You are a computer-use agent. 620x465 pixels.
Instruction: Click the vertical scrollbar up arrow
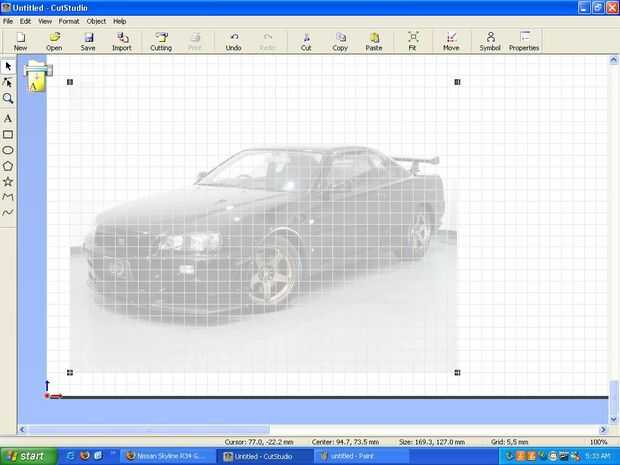pos(613,60)
